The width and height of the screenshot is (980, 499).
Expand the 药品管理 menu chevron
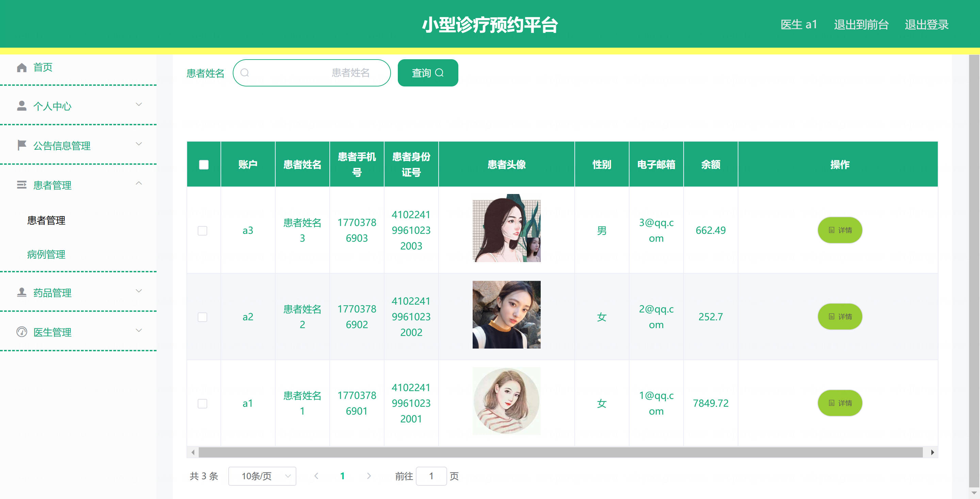[139, 291]
